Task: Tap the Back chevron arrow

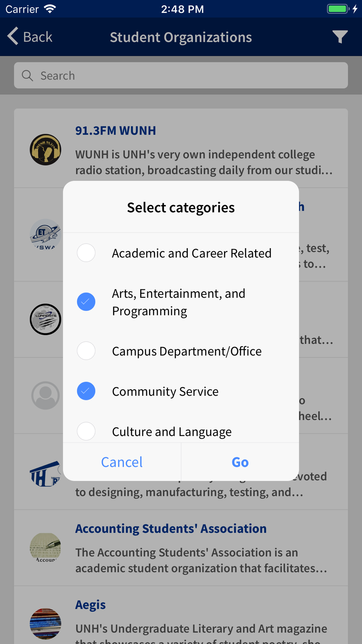Action: click(13, 36)
